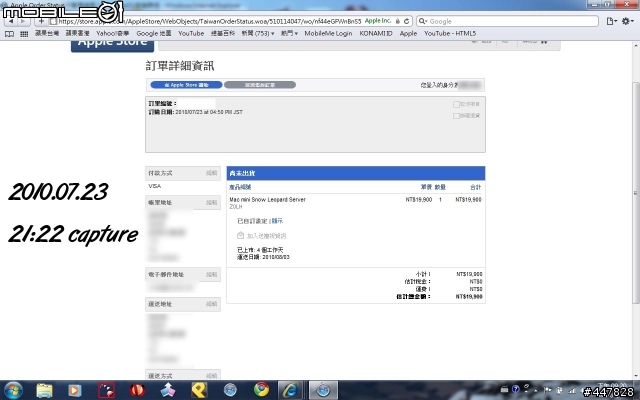Open the 維基百科 bookmark
The image size is (640, 400).
pos(223,33)
